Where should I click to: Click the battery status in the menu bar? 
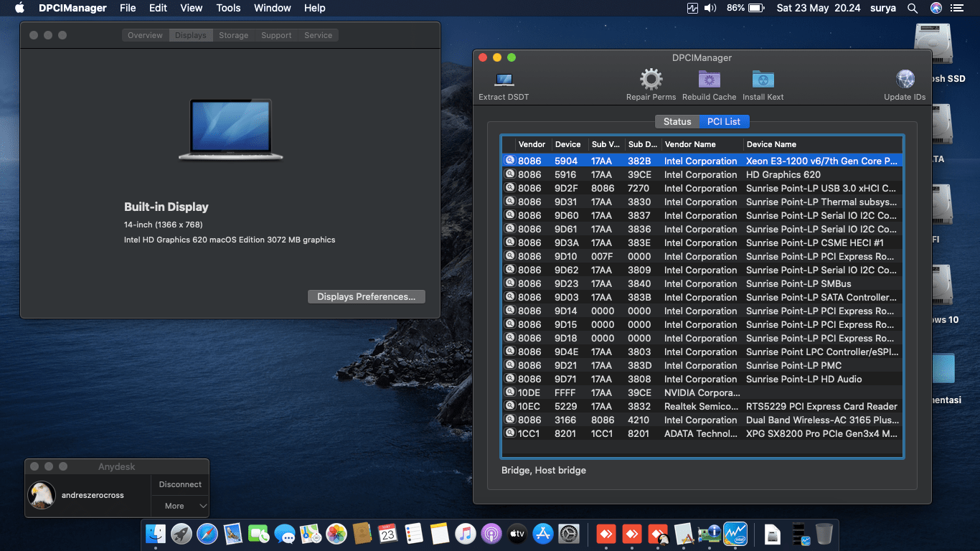click(745, 8)
